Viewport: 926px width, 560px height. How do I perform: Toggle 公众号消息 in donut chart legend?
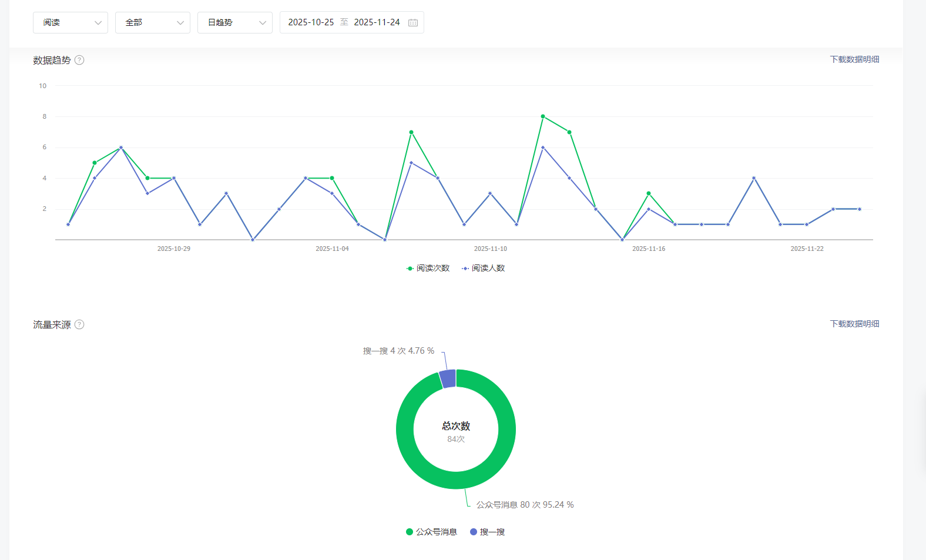point(431,532)
